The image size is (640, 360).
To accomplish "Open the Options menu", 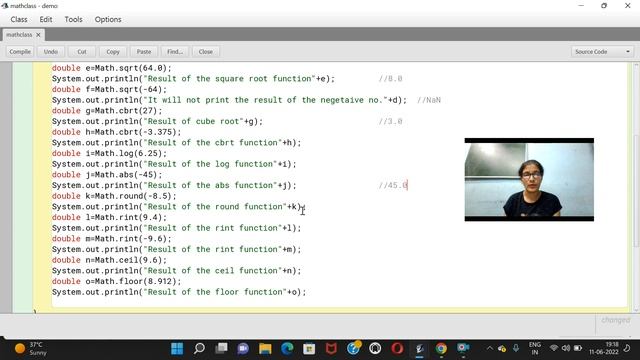I will point(108,19).
